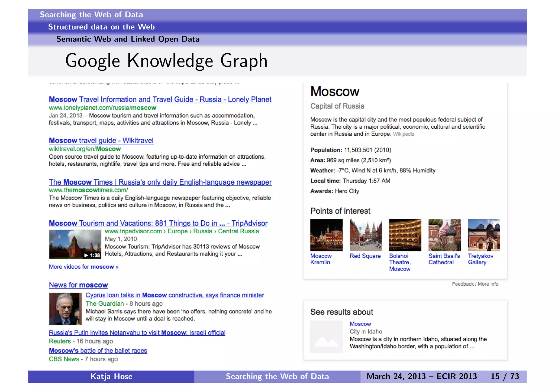Click More videos for moscow link
555x392 pixels.
[83, 267]
